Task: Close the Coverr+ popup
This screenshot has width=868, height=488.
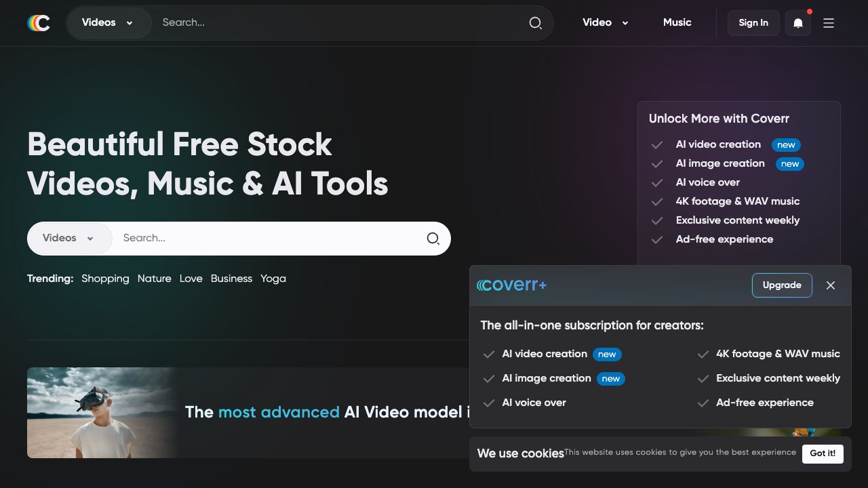Action: click(x=831, y=285)
